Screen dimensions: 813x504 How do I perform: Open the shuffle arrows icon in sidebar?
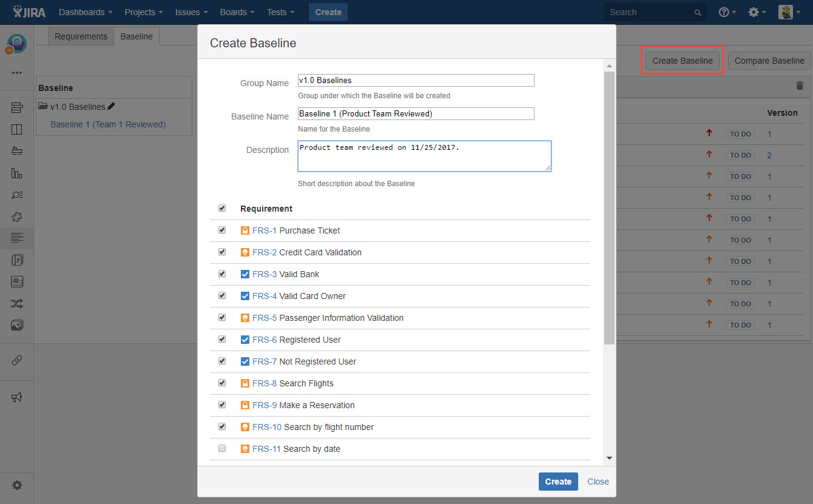point(16,304)
